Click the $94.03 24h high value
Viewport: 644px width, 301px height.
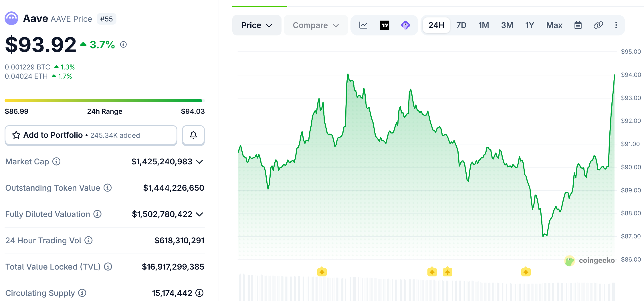(193, 111)
